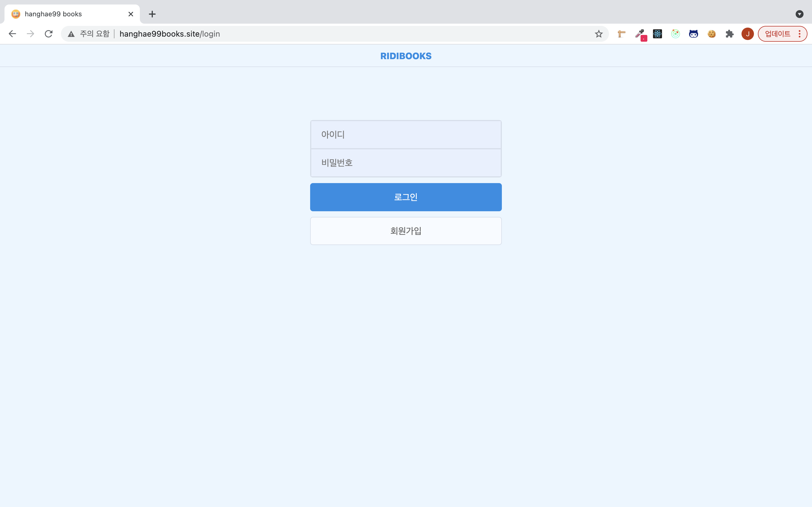Viewport: 812px width, 507px height.
Task: Open the blue Octocat extension icon
Action: (x=694, y=34)
